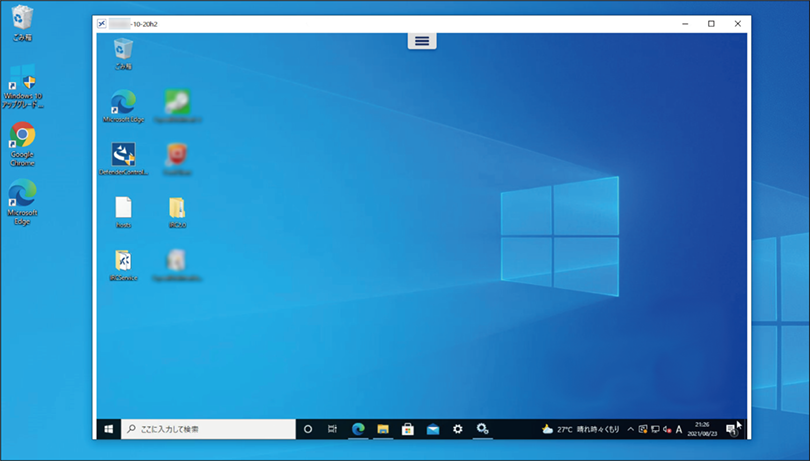The height and width of the screenshot is (461, 810).
Task: Open Task View in the remote taskbar
Action: (333, 429)
